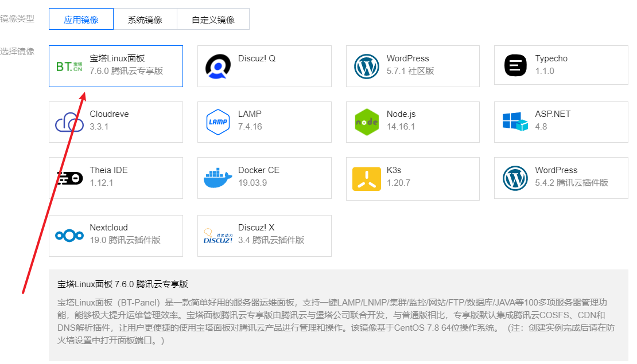This screenshot has width=637, height=364.
Task: Switch to the 系统镜像 tab
Action: pyautogui.click(x=145, y=19)
